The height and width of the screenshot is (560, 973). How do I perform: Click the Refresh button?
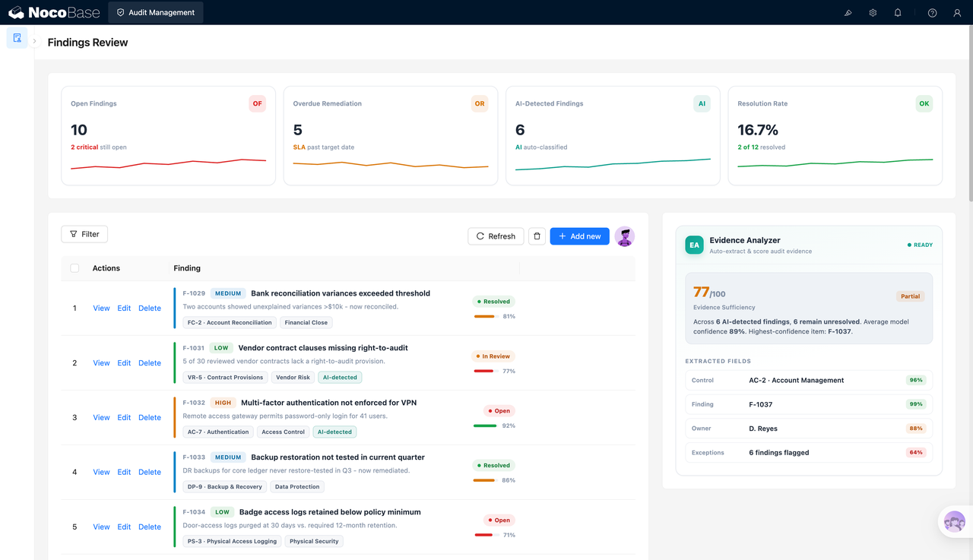(x=496, y=236)
